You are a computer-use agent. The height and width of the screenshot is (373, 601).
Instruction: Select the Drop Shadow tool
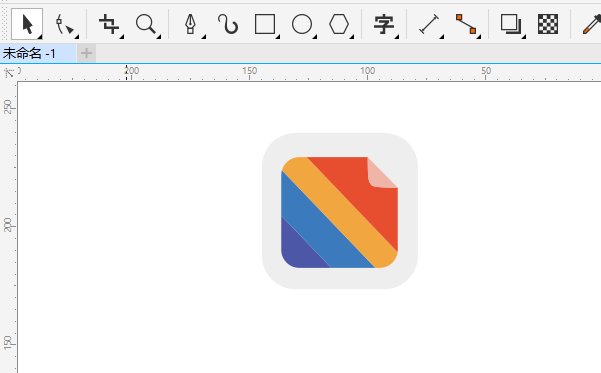pos(511,24)
